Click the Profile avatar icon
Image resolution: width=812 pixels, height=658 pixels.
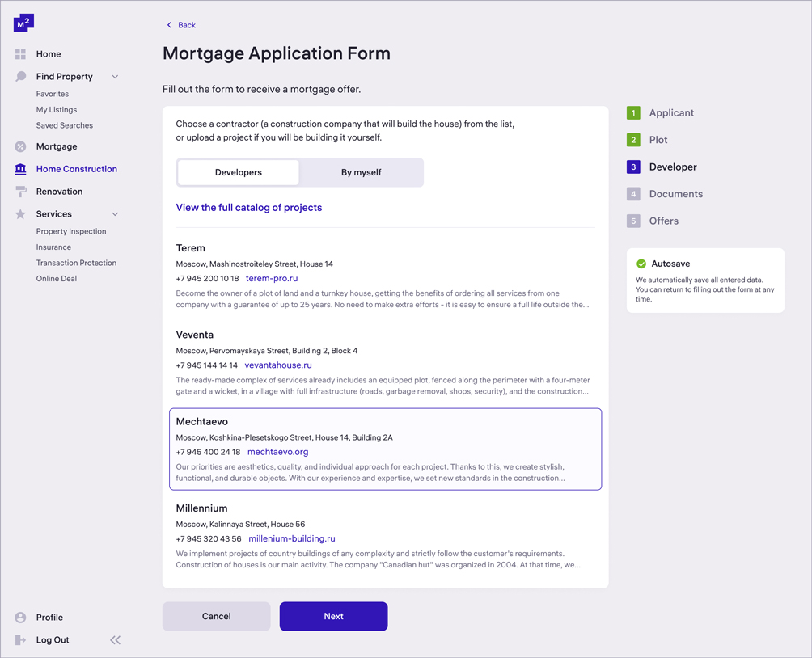pyautogui.click(x=20, y=617)
